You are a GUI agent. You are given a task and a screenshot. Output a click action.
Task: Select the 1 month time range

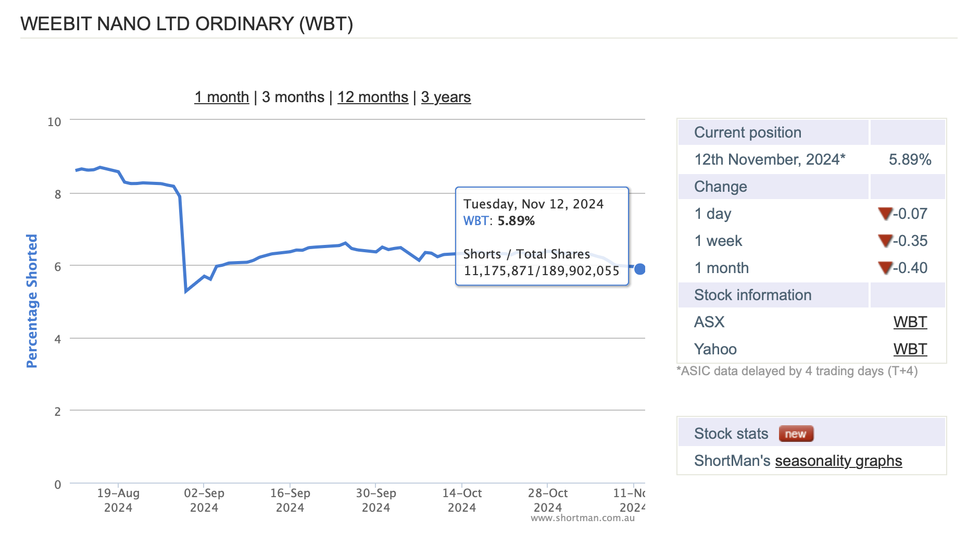tap(222, 97)
